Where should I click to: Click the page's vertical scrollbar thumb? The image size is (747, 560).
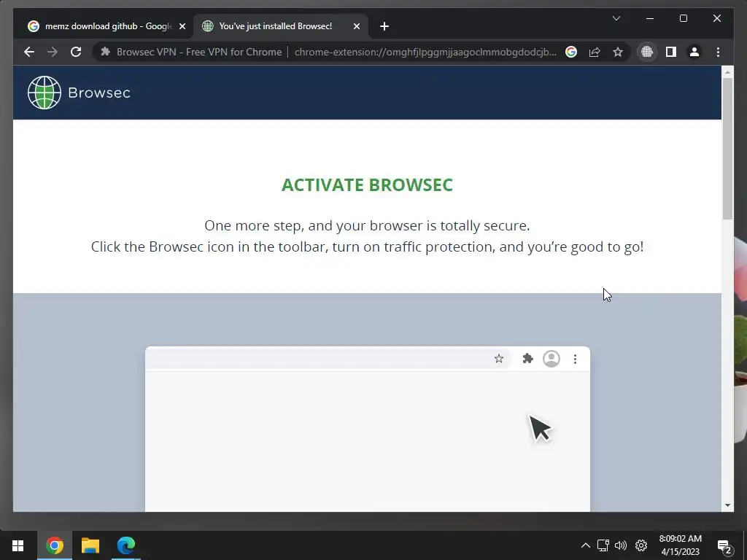tap(727, 149)
